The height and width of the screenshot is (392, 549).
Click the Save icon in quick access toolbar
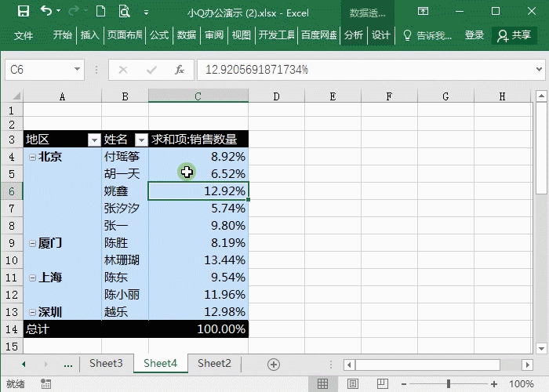pos(24,12)
